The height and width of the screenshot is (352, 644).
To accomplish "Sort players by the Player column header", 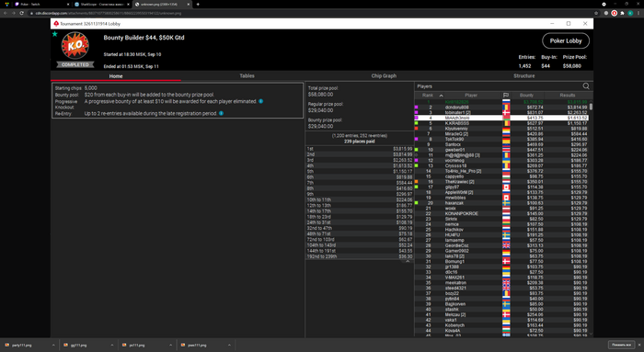I will (x=471, y=96).
